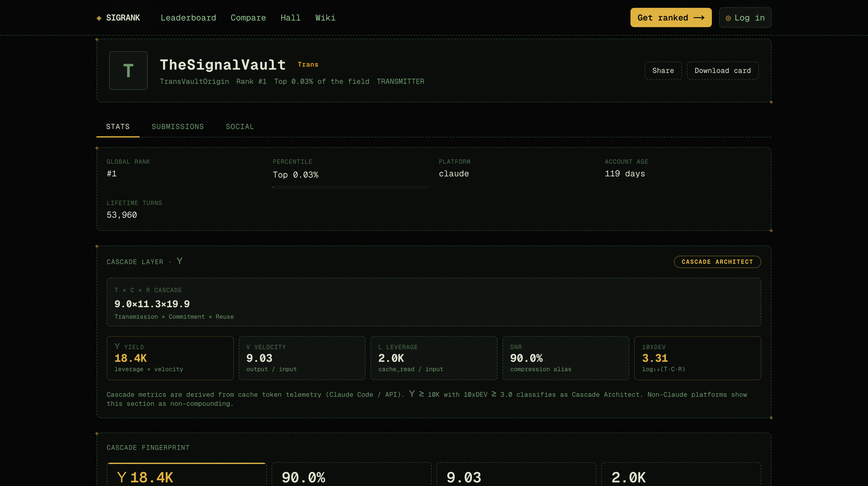The image size is (868, 486).
Task: Click 'Transmission × Commitment × Reuse' caption
Action: (174, 317)
